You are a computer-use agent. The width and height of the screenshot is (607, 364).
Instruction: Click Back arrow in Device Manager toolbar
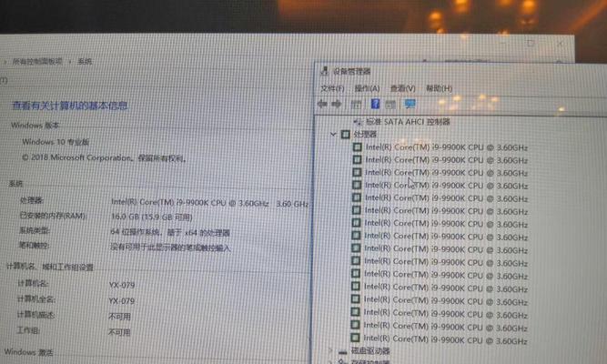[322, 104]
